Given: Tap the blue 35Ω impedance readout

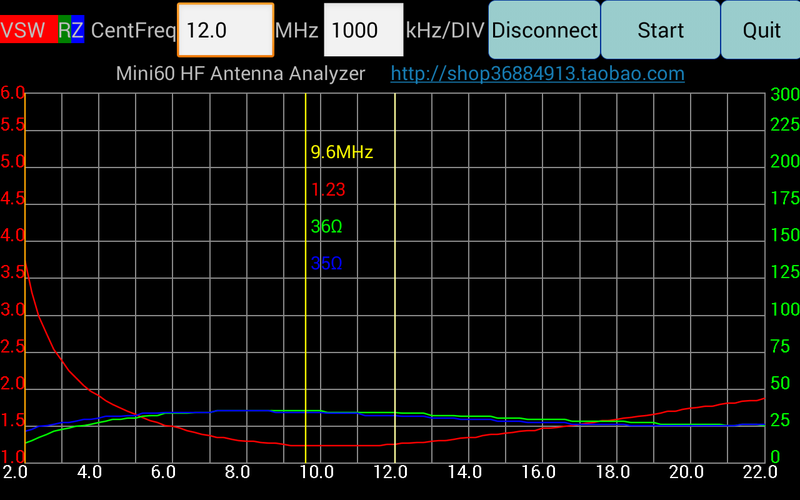Looking at the screenshot, I should [x=326, y=264].
